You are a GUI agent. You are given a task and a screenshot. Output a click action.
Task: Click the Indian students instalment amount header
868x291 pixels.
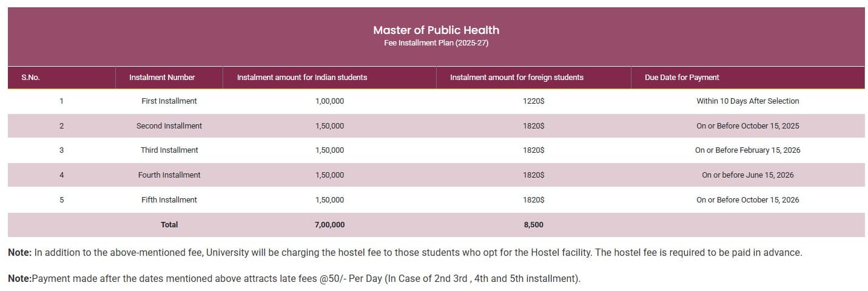tap(301, 78)
